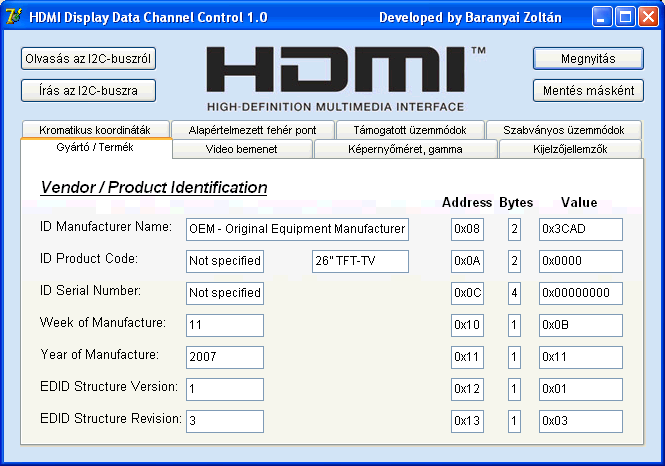Click Week of Manufacture field 11

(x=225, y=325)
